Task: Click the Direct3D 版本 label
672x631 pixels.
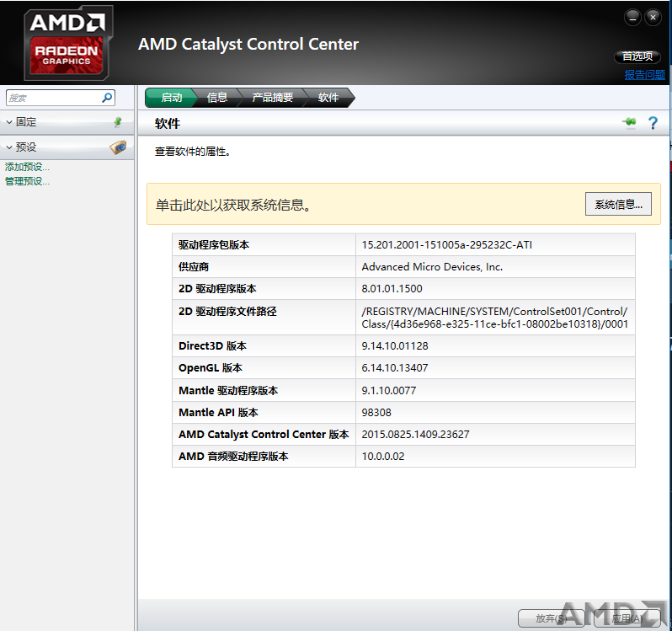Action: (212, 346)
